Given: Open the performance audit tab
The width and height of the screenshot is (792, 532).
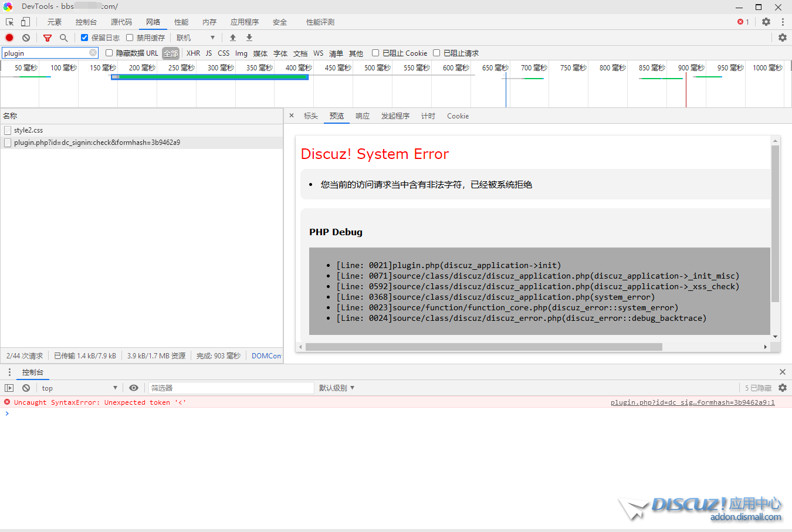Looking at the screenshot, I should click(x=320, y=22).
